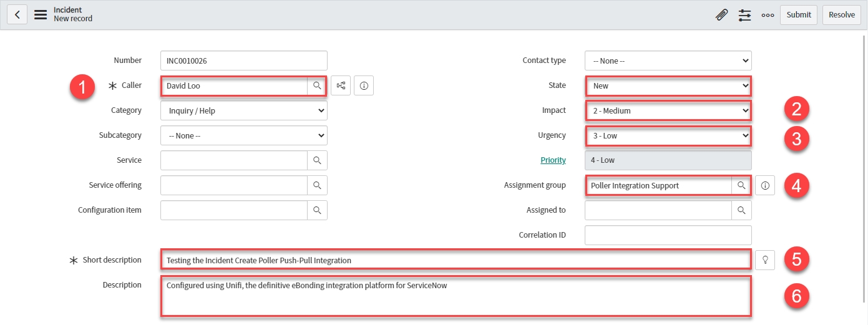
Task: Click the back arrow button
Action: pos(17,14)
